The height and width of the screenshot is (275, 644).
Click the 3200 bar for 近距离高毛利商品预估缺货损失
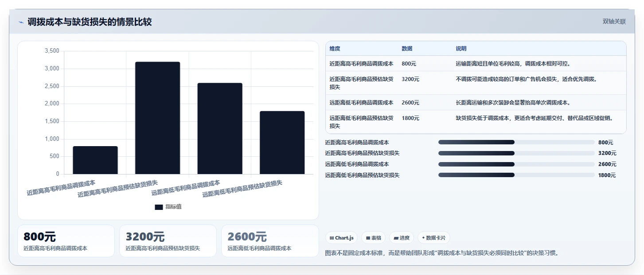[x=157, y=118]
